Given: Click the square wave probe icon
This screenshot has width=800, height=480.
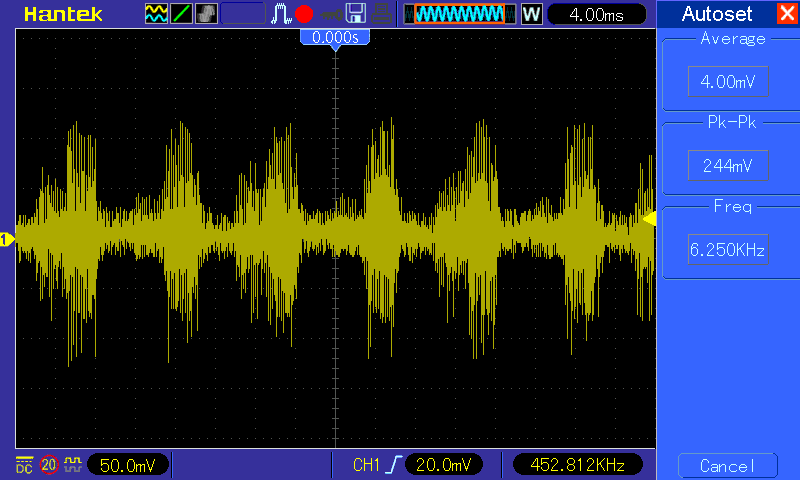Looking at the screenshot, I should pyautogui.click(x=72, y=464).
